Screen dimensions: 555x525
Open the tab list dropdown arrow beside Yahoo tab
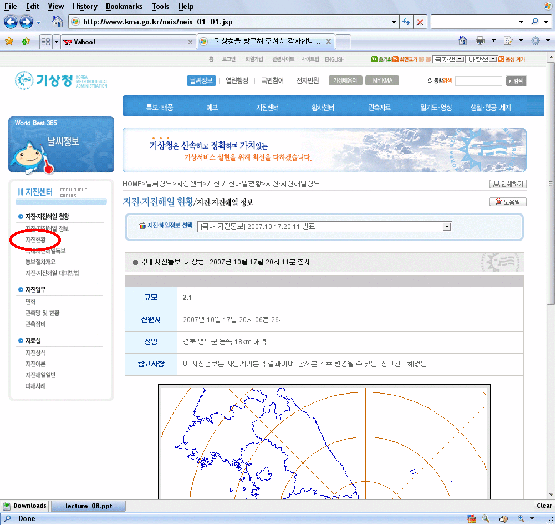point(56,42)
